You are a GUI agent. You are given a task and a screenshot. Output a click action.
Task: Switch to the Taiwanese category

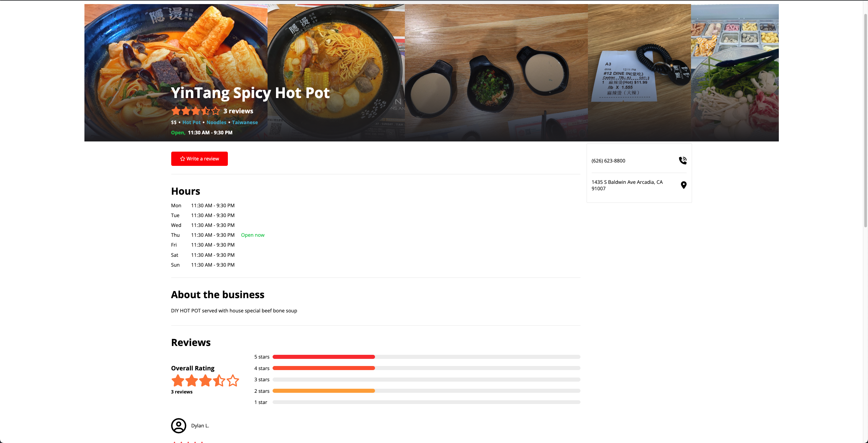245,122
